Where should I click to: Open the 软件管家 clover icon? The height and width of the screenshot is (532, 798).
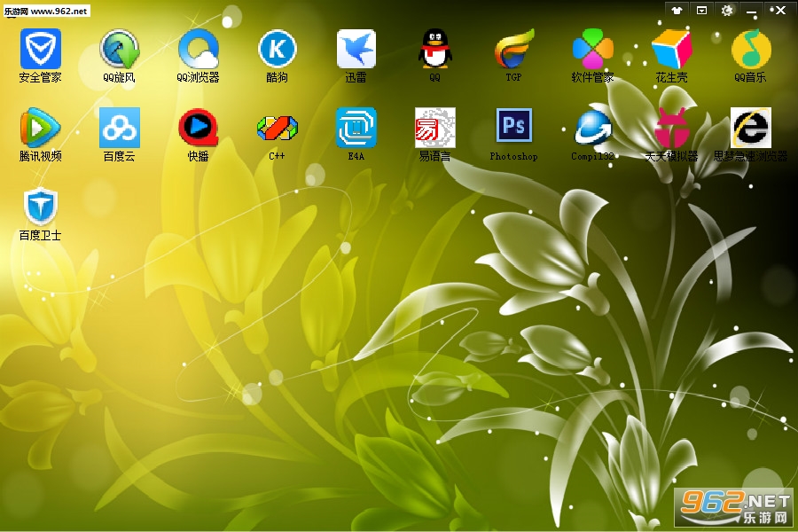[592, 49]
